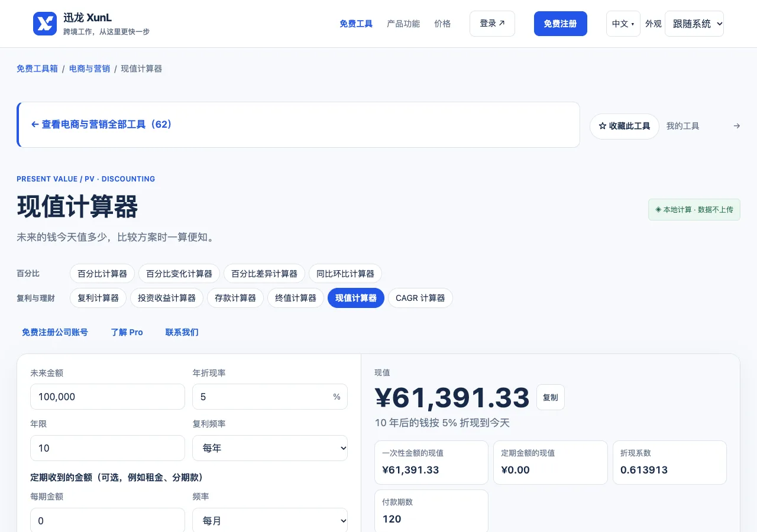This screenshot has width=757, height=532.
Task: Select 同比环比计算器 chip
Action: [345, 274]
